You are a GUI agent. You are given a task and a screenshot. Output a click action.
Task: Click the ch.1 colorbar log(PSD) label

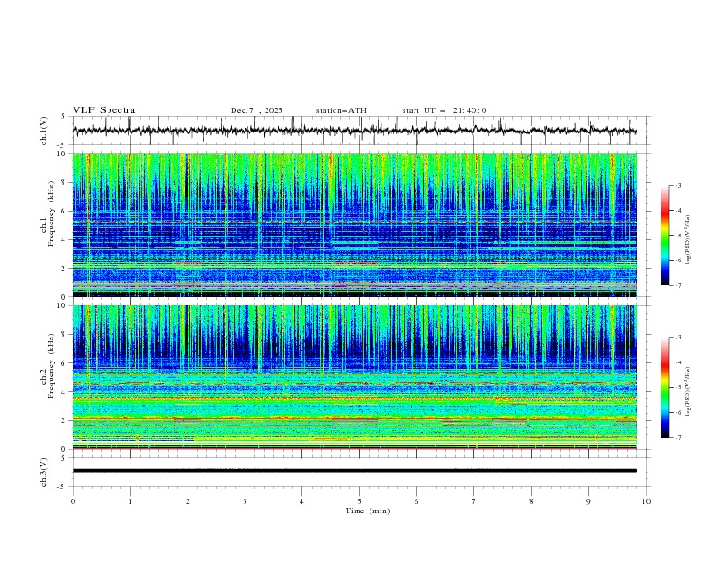click(x=688, y=240)
